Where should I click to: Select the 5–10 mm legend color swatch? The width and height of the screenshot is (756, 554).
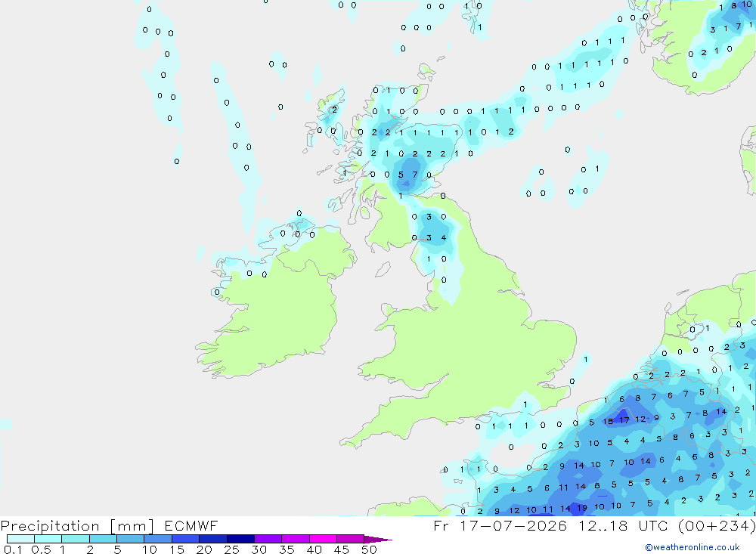130,539
